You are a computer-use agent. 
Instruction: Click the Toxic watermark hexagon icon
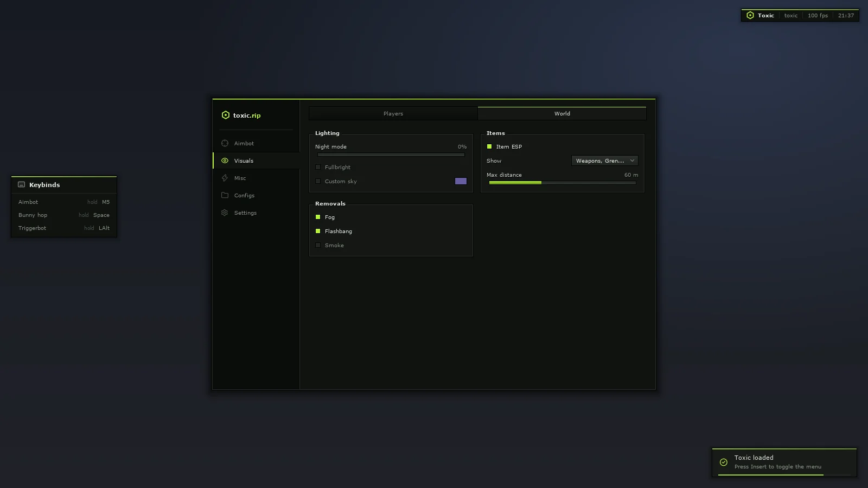click(750, 15)
